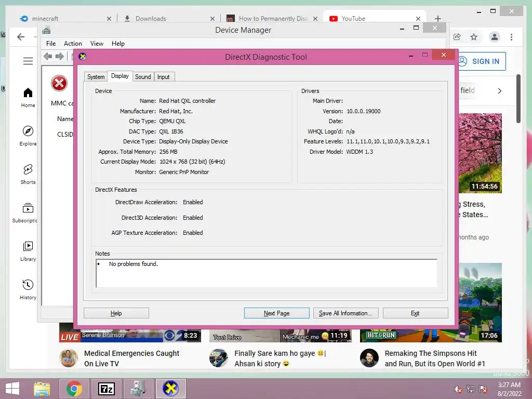Go to Next Page in DirectX tool

pyautogui.click(x=276, y=313)
